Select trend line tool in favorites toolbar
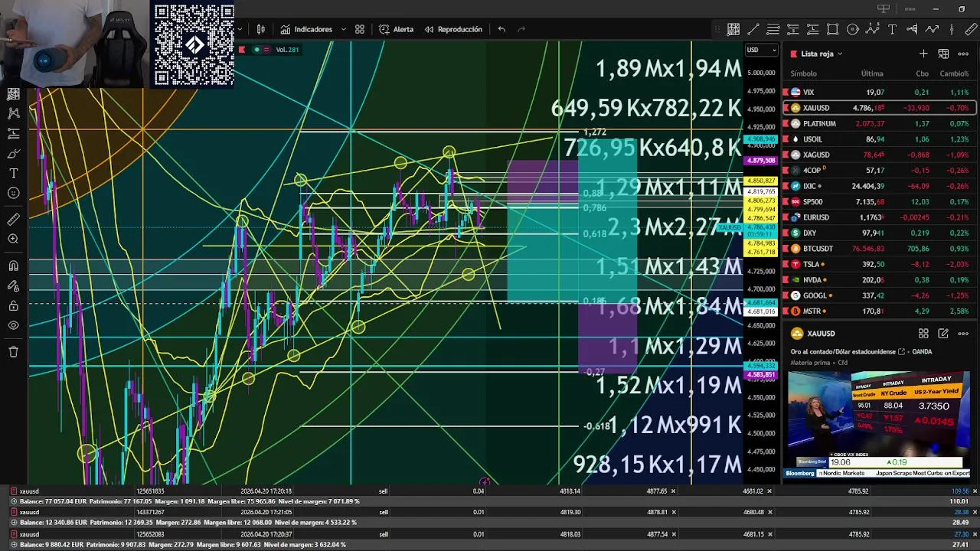The width and height of the screenshot is (980, 551). tap(753, 29)
